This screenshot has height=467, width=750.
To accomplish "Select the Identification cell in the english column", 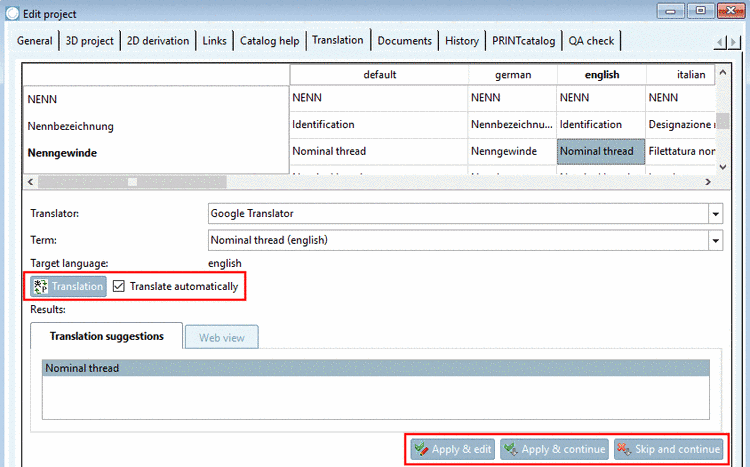I will click(601, 125).
